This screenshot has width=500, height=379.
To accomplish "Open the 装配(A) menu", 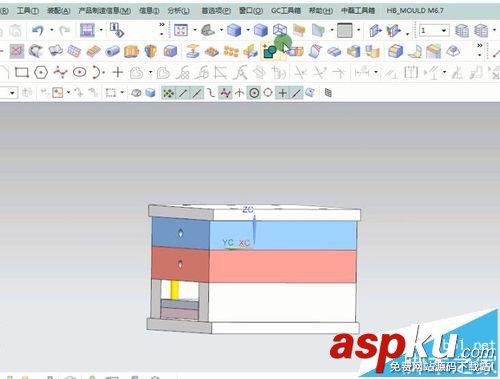I will (59, 11).
